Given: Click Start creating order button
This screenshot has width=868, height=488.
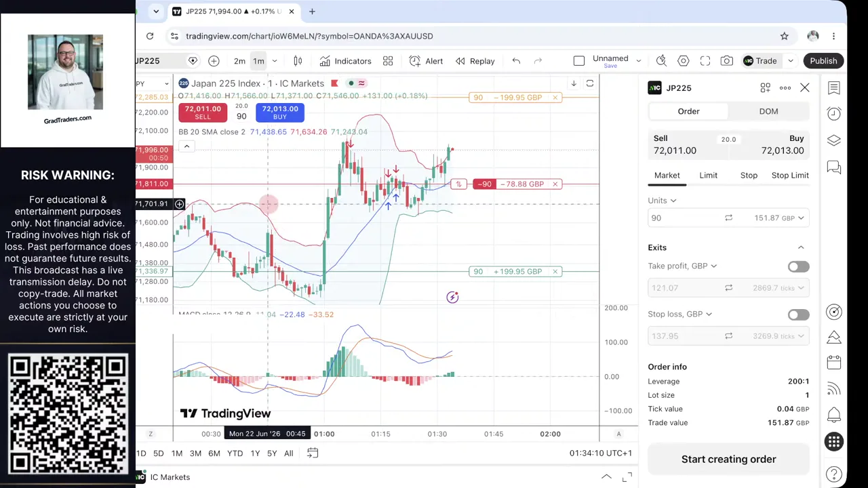Looking at the screenshot, I should click(728, 460).
